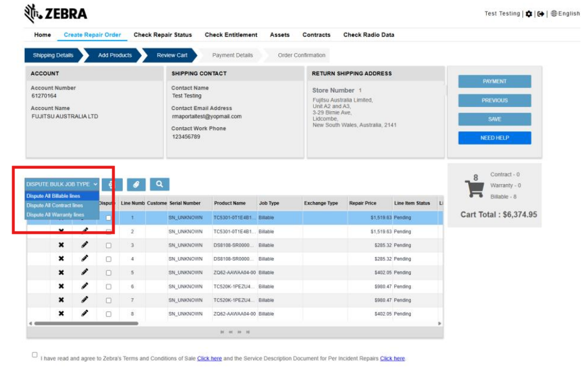The width and height of the screenshot is (588, 371).
Task: Open the Check Entitlement page
Action: 231,35
